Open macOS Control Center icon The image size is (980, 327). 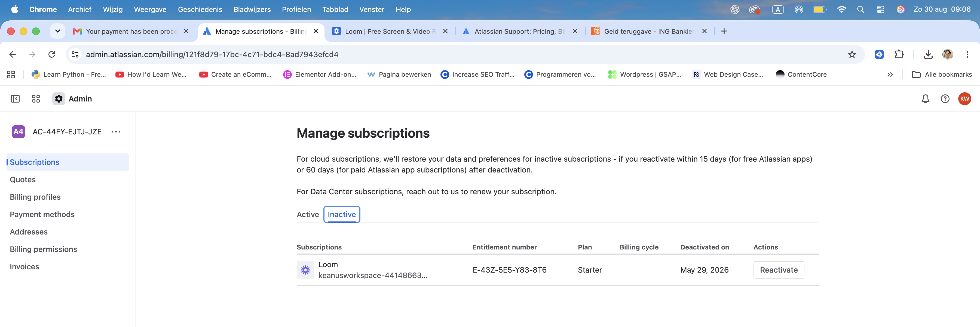click(x=880, y=10)
